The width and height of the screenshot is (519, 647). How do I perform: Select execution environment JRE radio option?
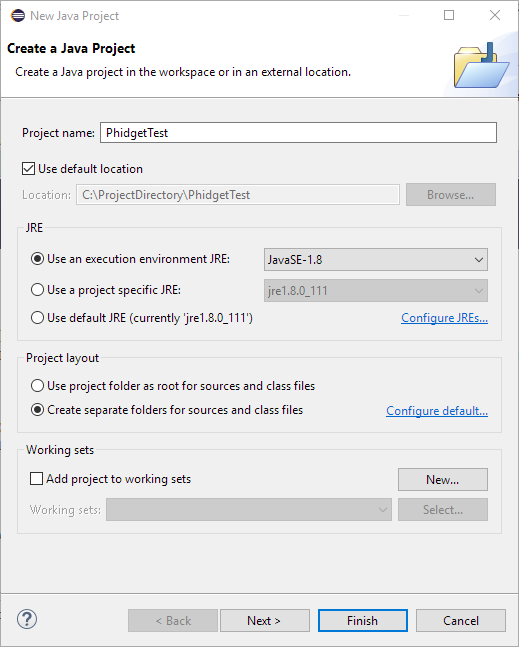[x=38, y=259]
